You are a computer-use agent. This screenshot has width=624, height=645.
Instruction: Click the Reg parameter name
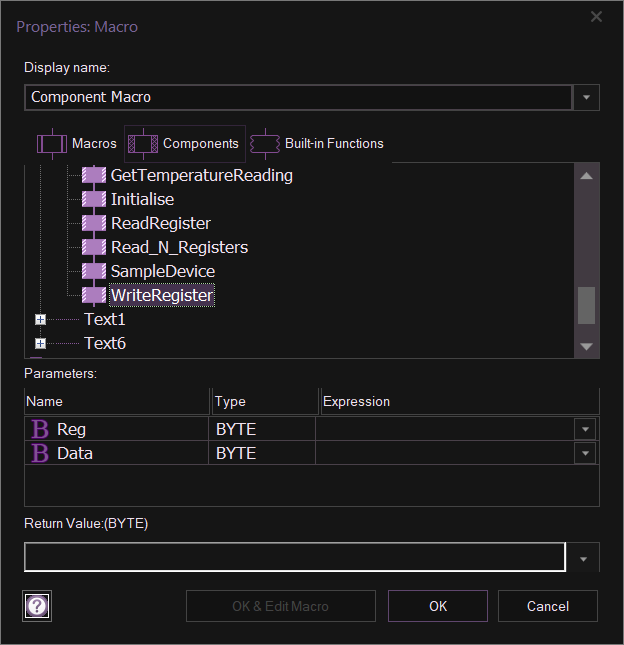(72, 429)
